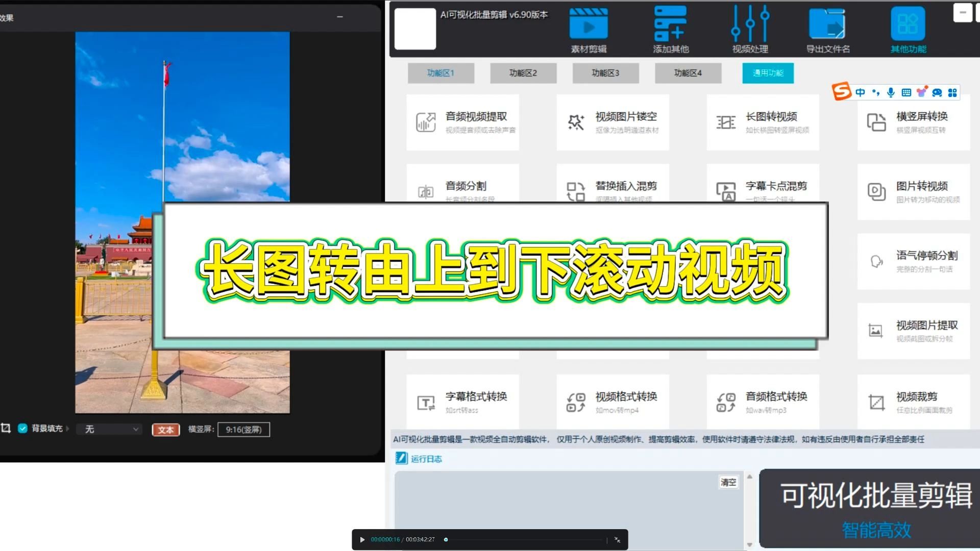Open the 音频视频提取 function label
Image resolution: width=980 pixels, height=551 pixels.
tap(476, 116)
